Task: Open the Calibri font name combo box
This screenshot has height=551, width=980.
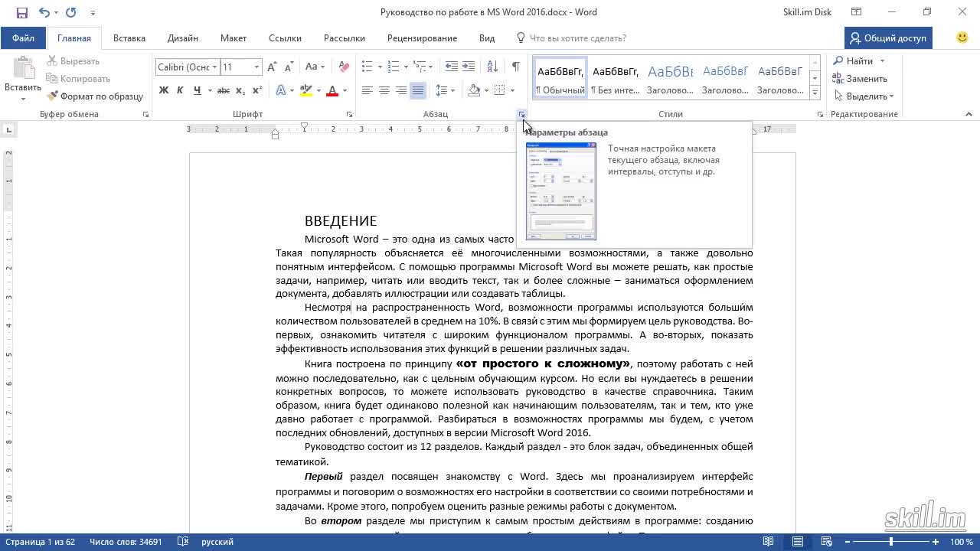Action: click(187, 67)
